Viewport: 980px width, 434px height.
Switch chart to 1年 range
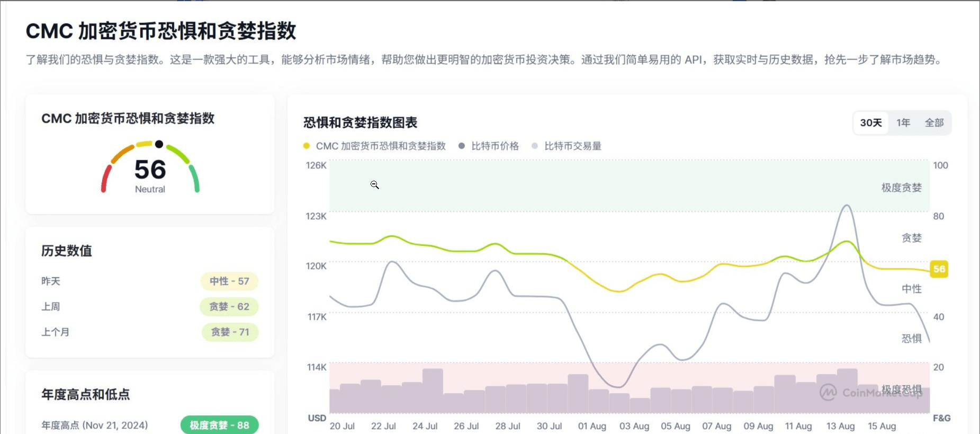903,123
